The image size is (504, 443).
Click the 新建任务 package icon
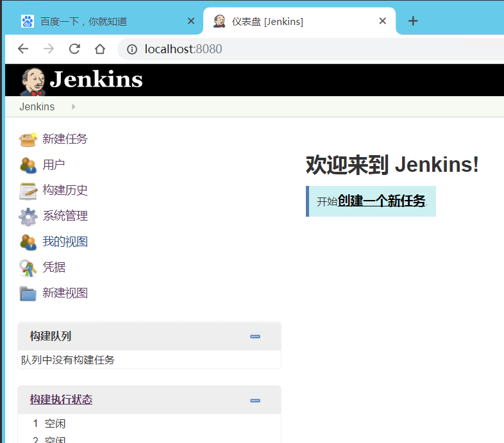[x=28, y=140]
